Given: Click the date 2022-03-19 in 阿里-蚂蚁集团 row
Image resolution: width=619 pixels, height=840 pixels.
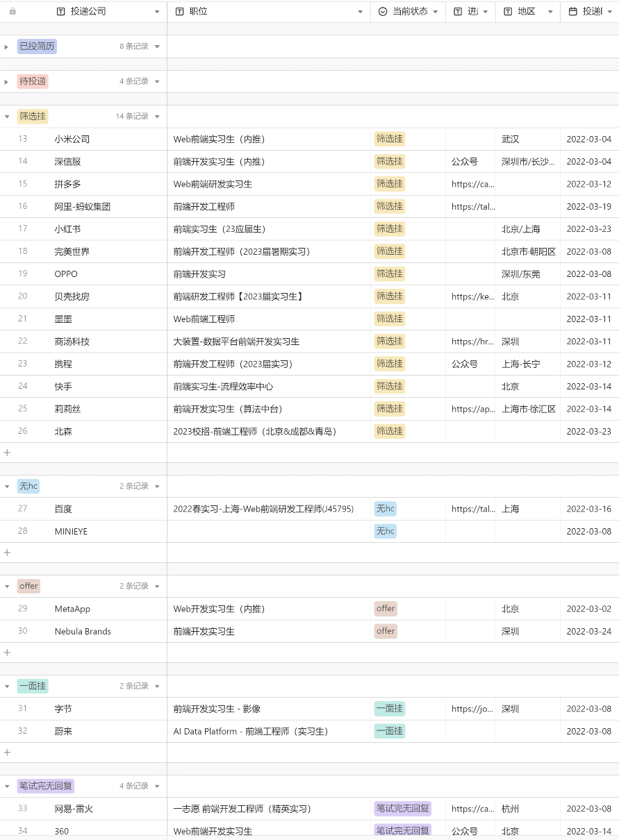Looking at the screenshot, I should (589, 206).
